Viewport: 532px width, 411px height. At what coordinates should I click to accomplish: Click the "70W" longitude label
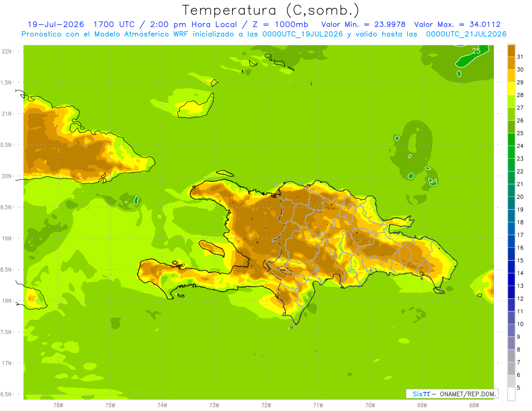click(x=370, y=405)
